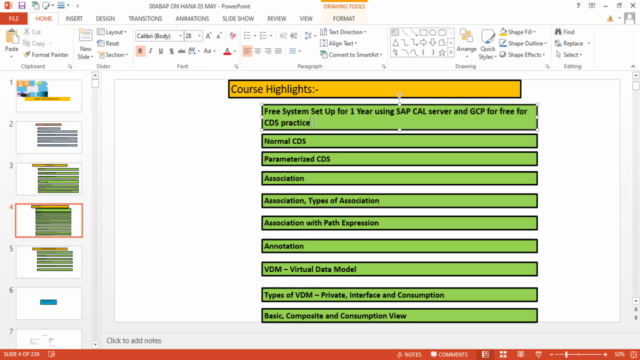The width and height of the screenshot is (640, 360).
Task: Open the Font dialog launcher
Action: pos(236,66)
